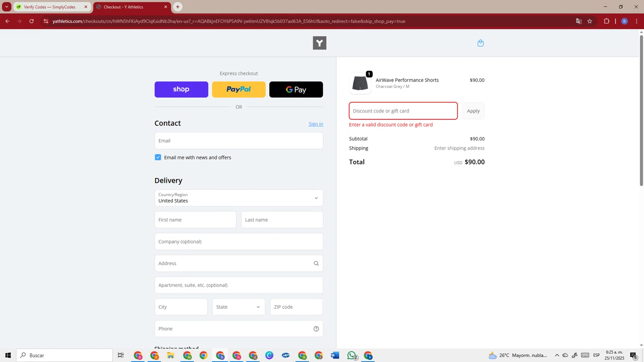Open the Chrome three-dot menu
The image size is (644, 362).
click(x=637, y=21)
